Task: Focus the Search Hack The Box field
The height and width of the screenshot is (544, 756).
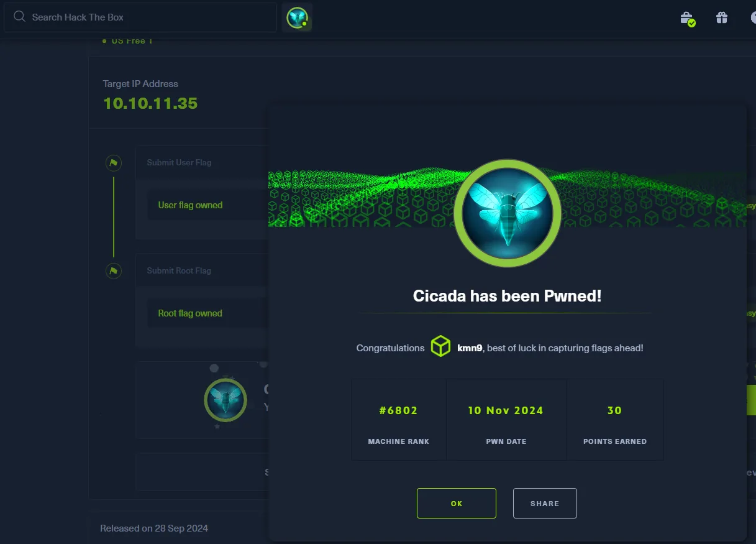Action: (x=140, y=17)
